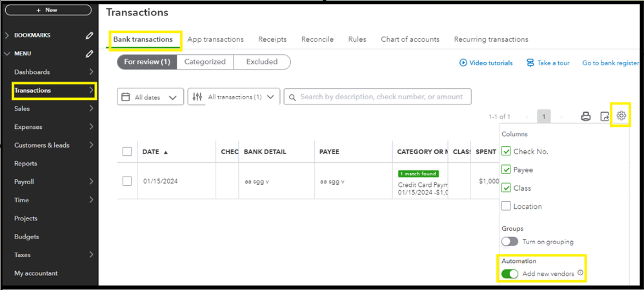Click the transaction search field

(x=381, y=97)
